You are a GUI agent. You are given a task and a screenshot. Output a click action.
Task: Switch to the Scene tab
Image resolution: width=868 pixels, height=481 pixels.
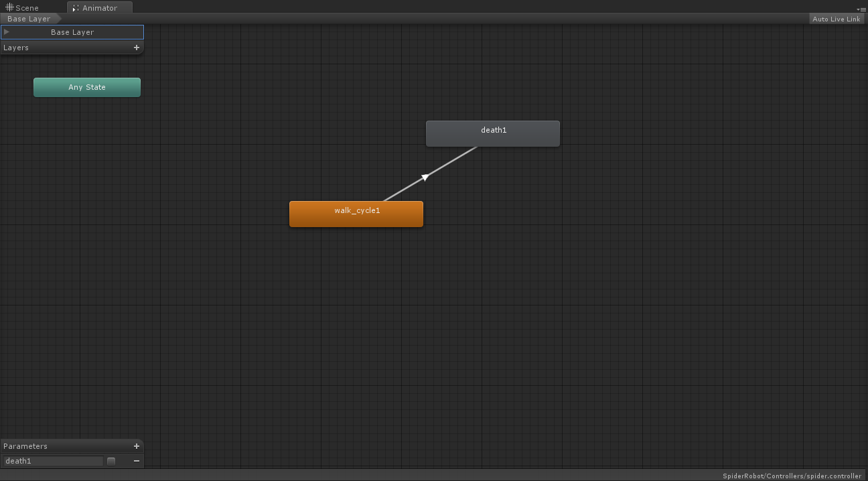(x=23, y=7)
